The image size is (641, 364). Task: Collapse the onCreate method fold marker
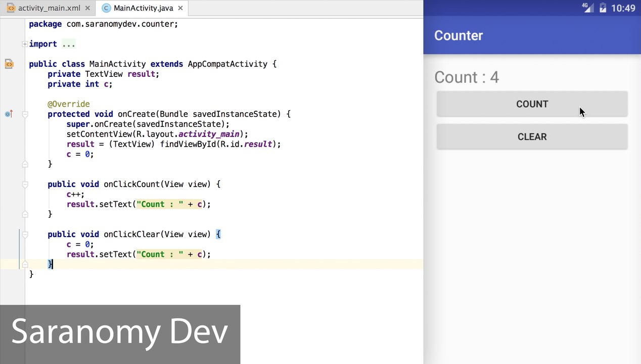pyautogui.click(x=25, y=114)
